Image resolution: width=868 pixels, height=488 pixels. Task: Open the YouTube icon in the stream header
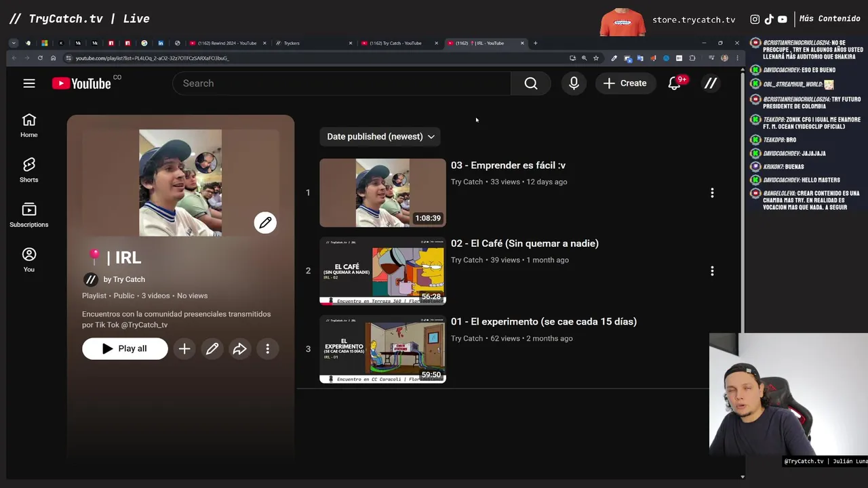tap(783, 20)
